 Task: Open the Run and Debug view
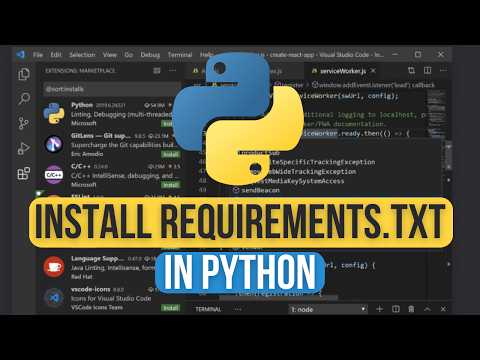click(24, 149)
